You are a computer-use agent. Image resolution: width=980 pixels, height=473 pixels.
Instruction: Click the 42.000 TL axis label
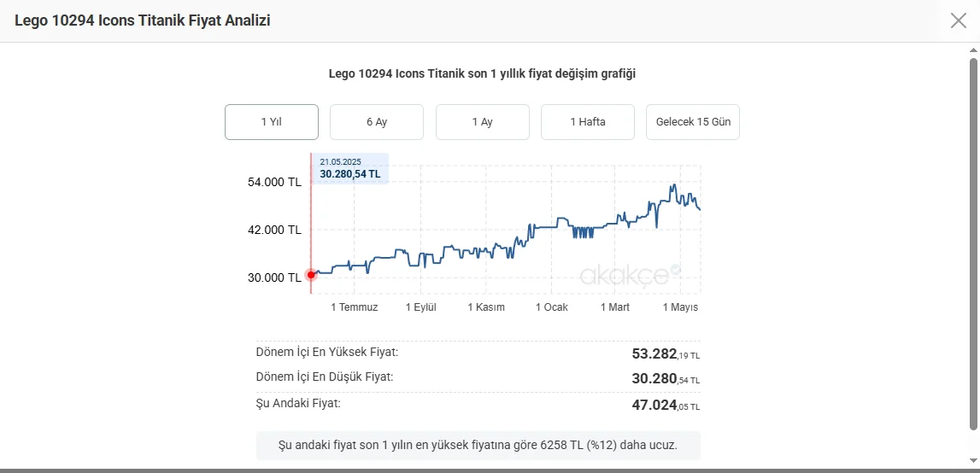tap(274, 230)
